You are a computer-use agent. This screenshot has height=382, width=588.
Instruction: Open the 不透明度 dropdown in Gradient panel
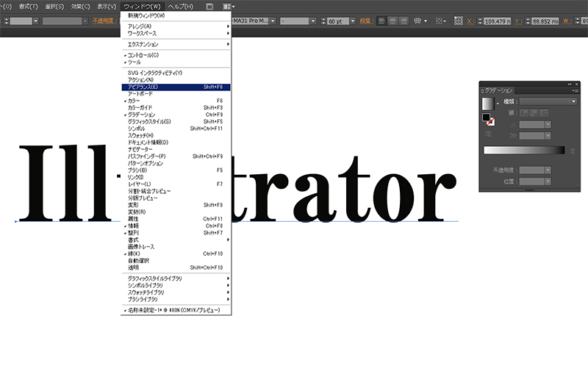pos(548,170)
